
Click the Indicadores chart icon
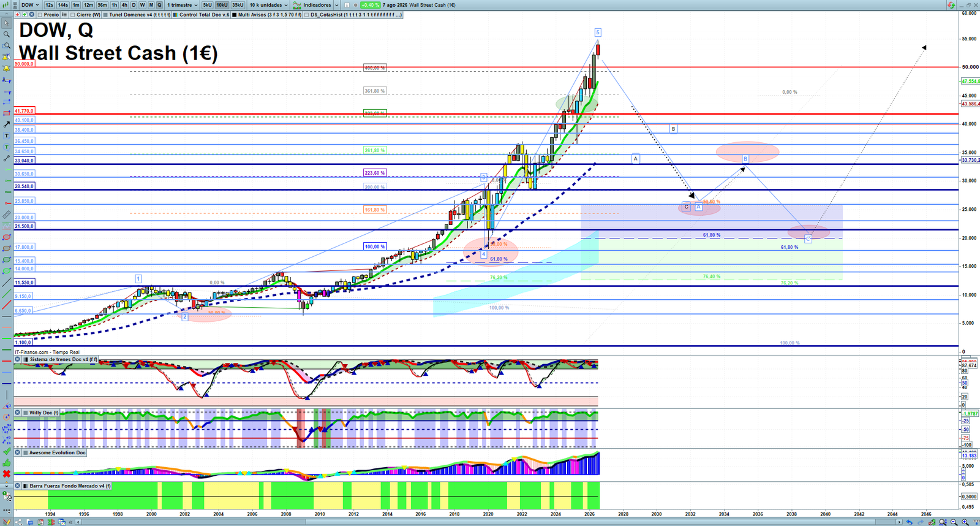point(297,5)
